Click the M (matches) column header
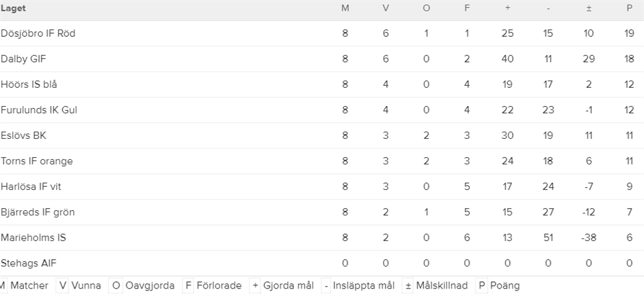 tap(345, 8)
